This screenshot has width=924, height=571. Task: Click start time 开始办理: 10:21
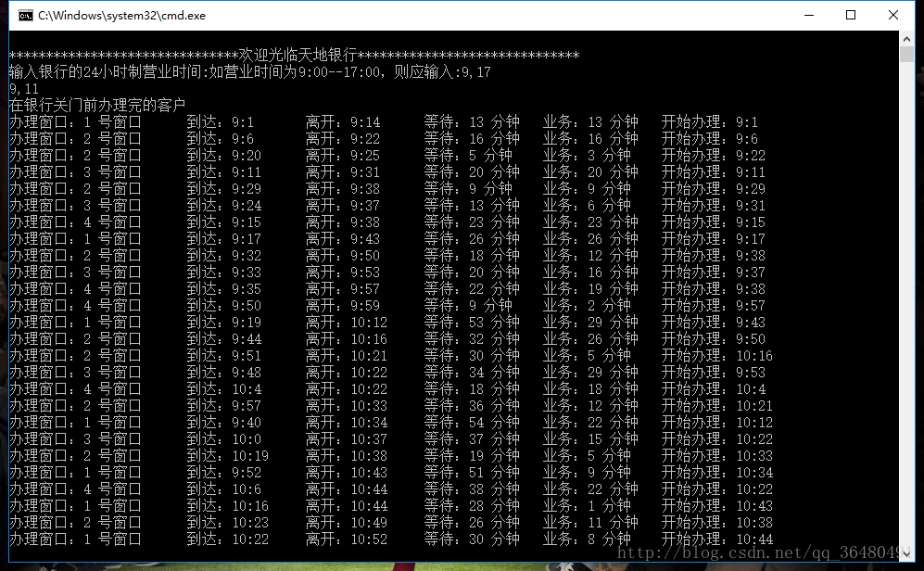[717, 406]
